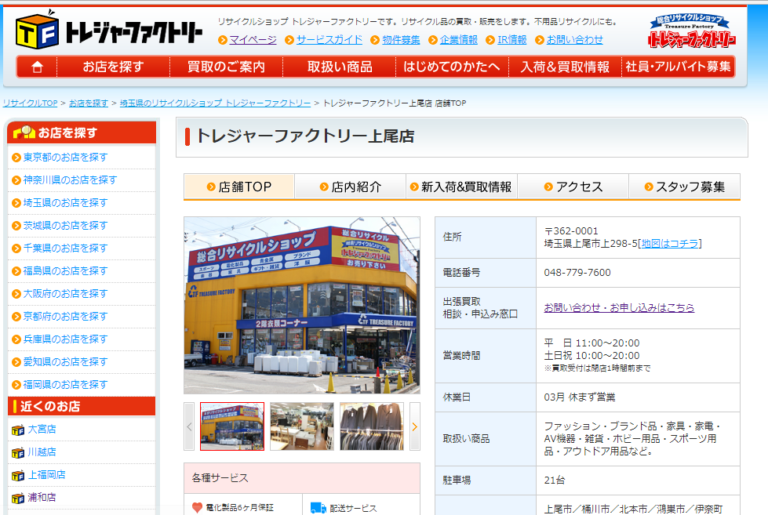Switch to the 新入荷&買取情報 tab
Screen dimensions: 768x515
point(461,187)
